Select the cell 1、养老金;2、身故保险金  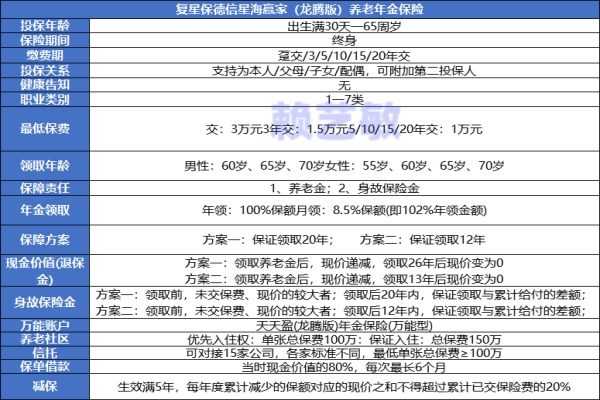coord(344,188)
